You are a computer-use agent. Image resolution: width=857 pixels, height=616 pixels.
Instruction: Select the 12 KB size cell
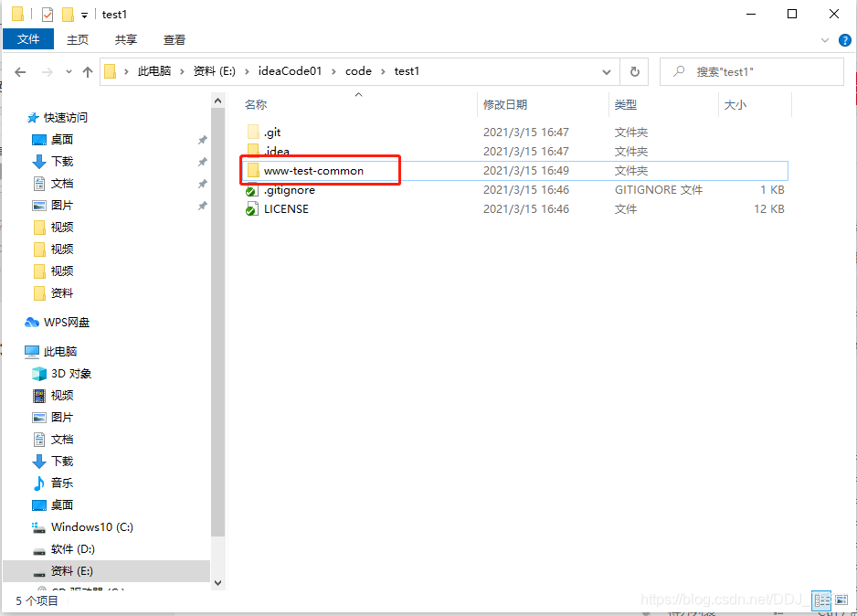pos(769,208)
